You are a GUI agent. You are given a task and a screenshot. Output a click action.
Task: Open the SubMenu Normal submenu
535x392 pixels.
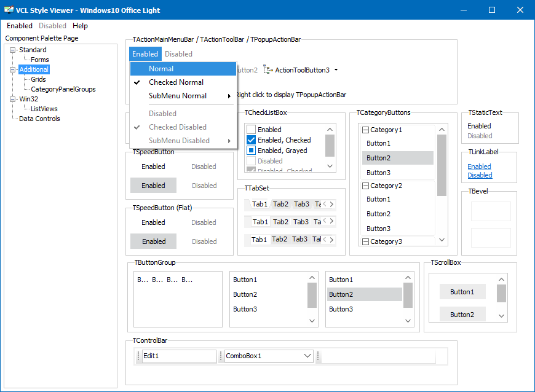pos(183,96)
